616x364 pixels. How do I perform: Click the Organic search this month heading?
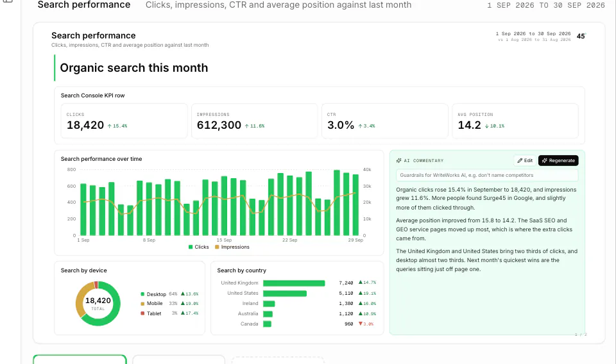point(134,68)
